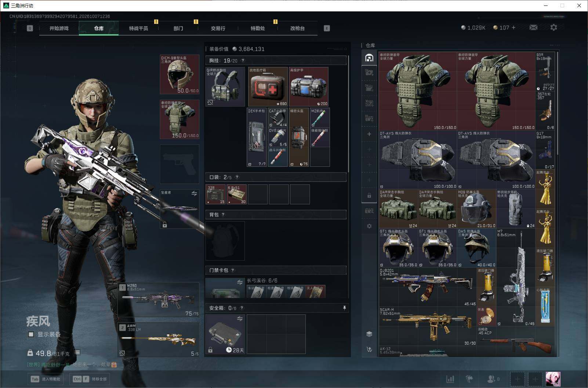
Task: Click first empty team plus slot at bottom
Action: (517, 379)
